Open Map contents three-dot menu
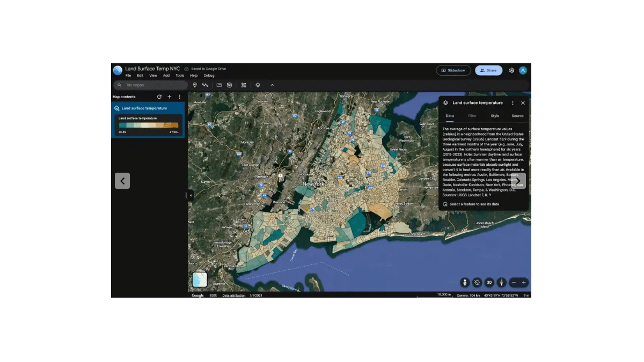This screenshot has width=644, height=362. (x=180, y=97)
